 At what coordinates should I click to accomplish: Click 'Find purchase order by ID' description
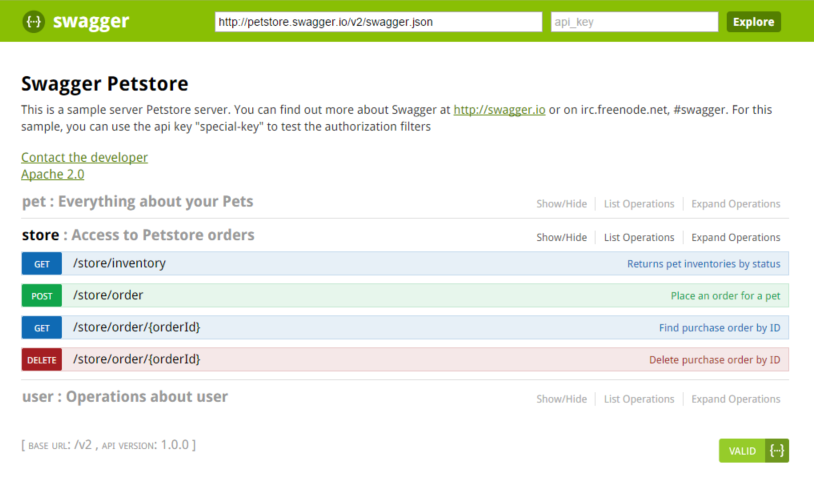(720, 328)
